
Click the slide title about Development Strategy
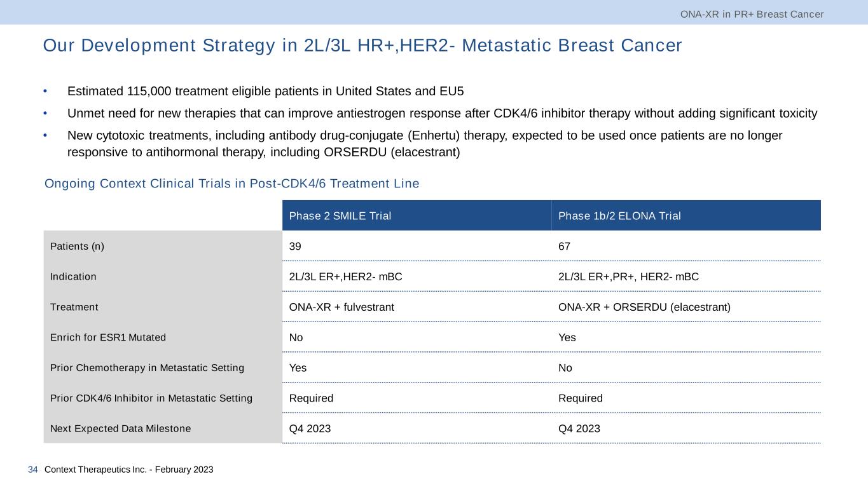[362, 46]
